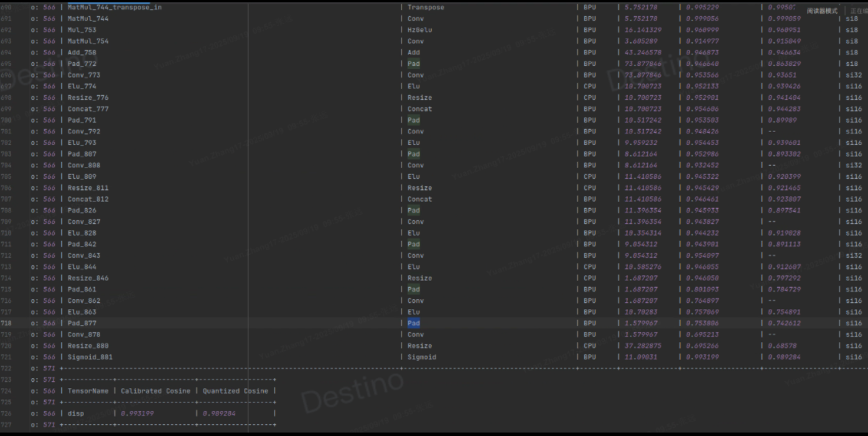The height and width of the screenshot is (436, 868).
Task: Click the Elu_863 node name
Action: pos(82,312)
